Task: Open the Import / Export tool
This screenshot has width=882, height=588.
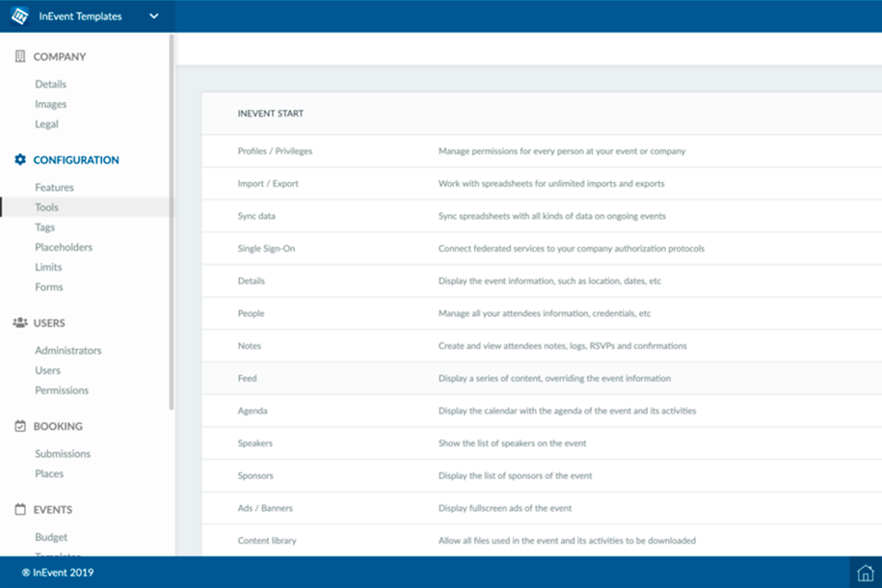Action: [x=269, y=183]
